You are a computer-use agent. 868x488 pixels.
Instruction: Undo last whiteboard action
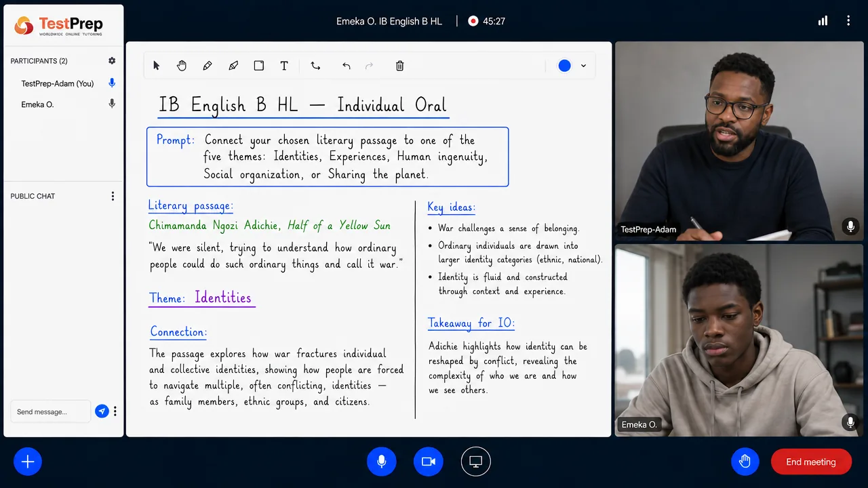click(x=347, y=66)
